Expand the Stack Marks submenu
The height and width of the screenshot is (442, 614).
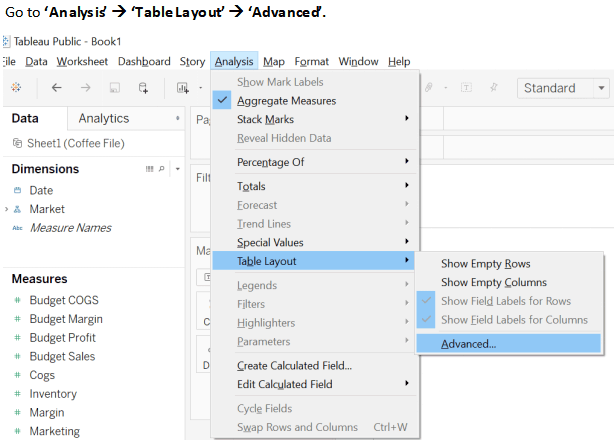[315, 119]
